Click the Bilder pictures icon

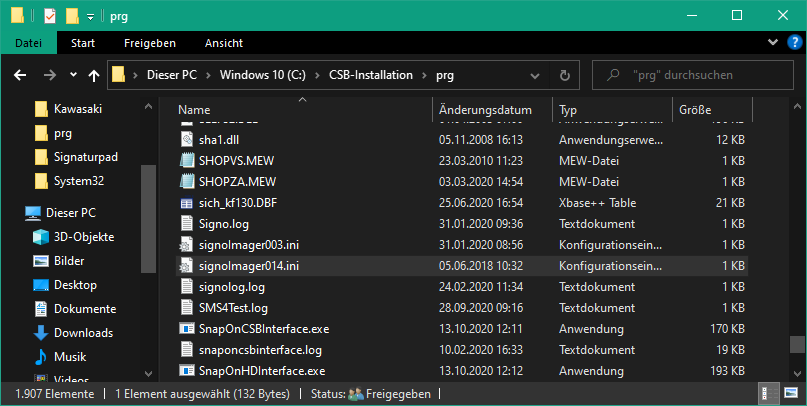click(x=41, y=261)
